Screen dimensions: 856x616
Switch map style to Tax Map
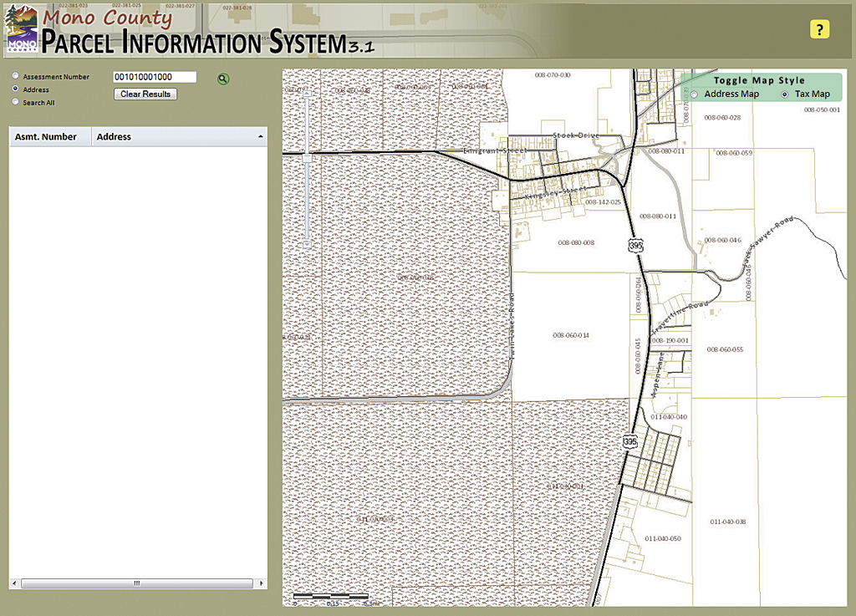pos(785,94)
